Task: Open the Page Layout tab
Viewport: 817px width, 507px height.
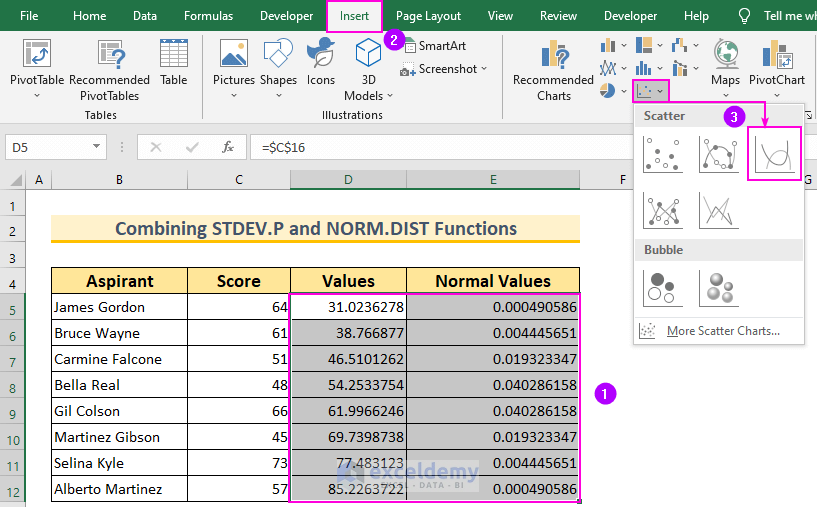Action: pos(428,16)
